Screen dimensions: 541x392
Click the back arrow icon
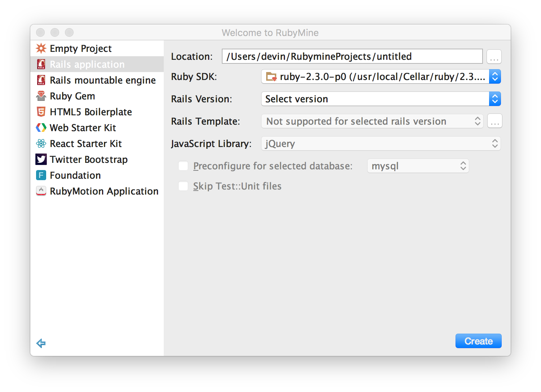41,343
